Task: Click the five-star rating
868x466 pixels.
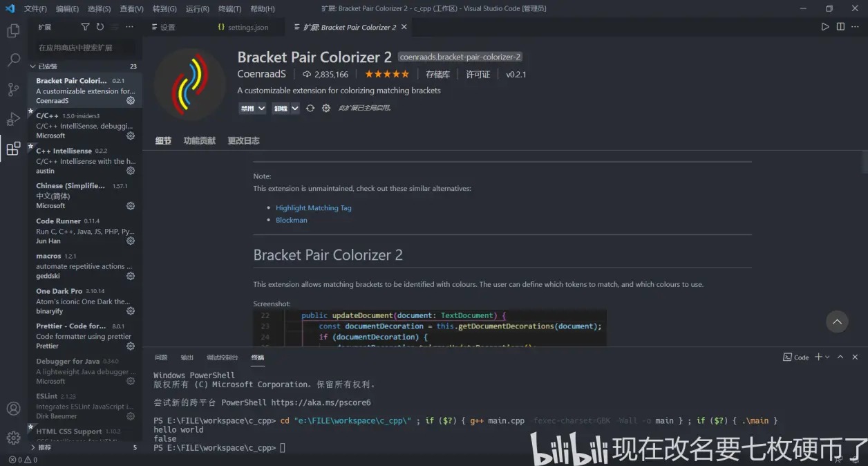Action: point(387,74)
